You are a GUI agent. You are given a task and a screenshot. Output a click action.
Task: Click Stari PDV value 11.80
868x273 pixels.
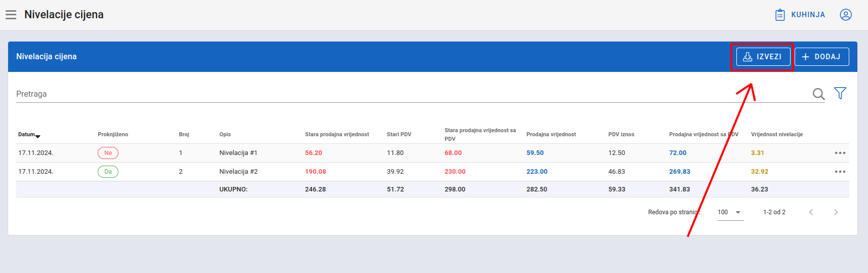[x=395, y=153]
